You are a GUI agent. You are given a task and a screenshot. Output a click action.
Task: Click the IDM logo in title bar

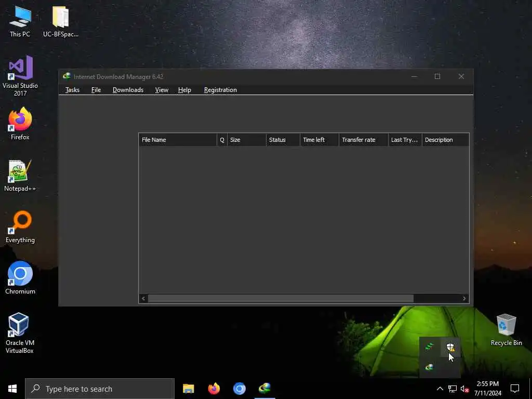tap(66, 76)
